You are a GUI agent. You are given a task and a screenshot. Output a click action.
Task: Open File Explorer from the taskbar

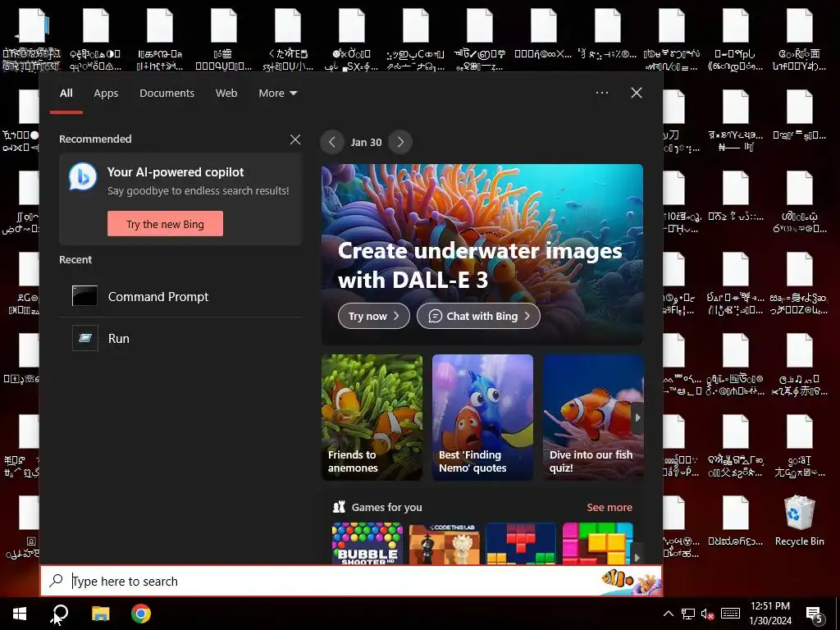coord(100,614)
